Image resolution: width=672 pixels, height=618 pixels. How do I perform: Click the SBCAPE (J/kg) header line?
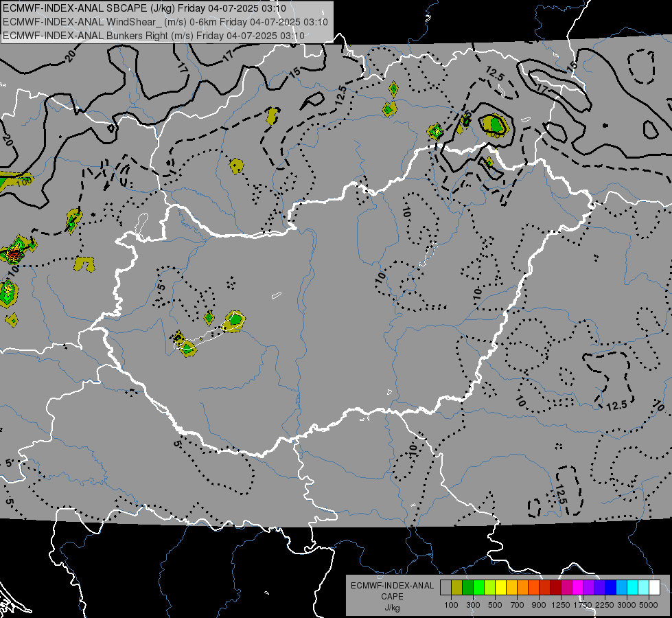pos(144,8)
